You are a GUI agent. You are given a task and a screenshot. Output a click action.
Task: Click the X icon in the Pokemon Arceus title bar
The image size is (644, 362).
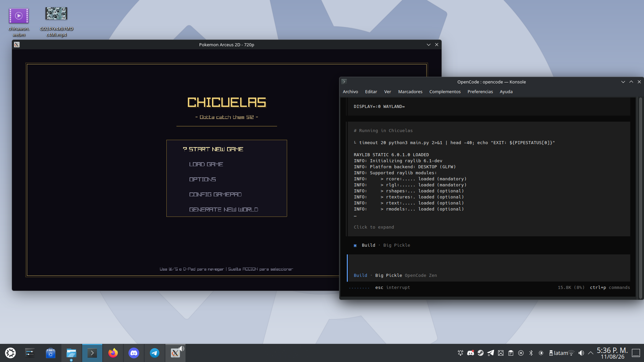pyautogui.click(x=17, y=45)
